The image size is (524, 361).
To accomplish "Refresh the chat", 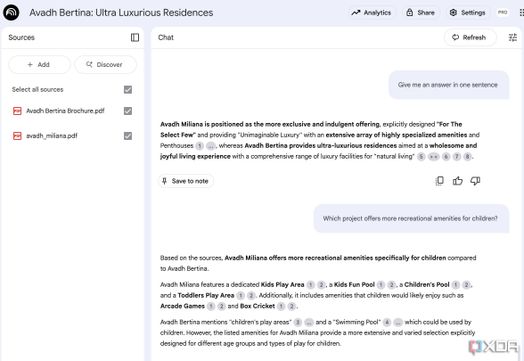I will [470, 37].
